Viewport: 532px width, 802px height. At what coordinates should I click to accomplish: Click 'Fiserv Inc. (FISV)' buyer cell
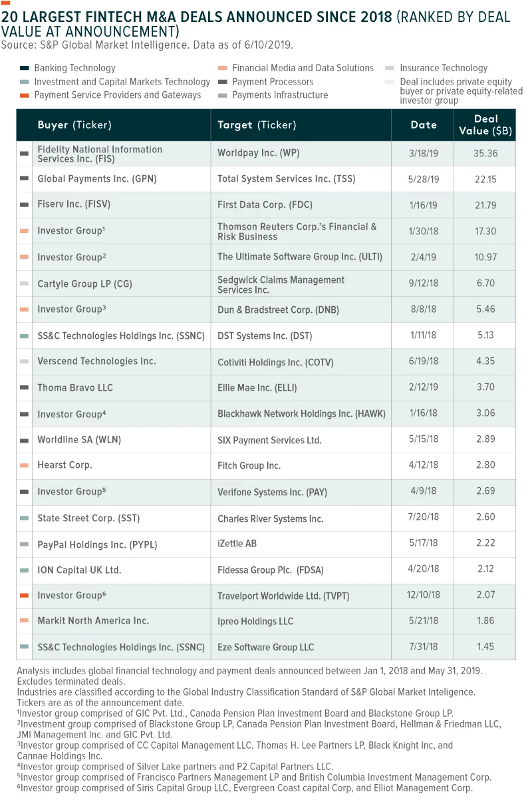(75, 205)
